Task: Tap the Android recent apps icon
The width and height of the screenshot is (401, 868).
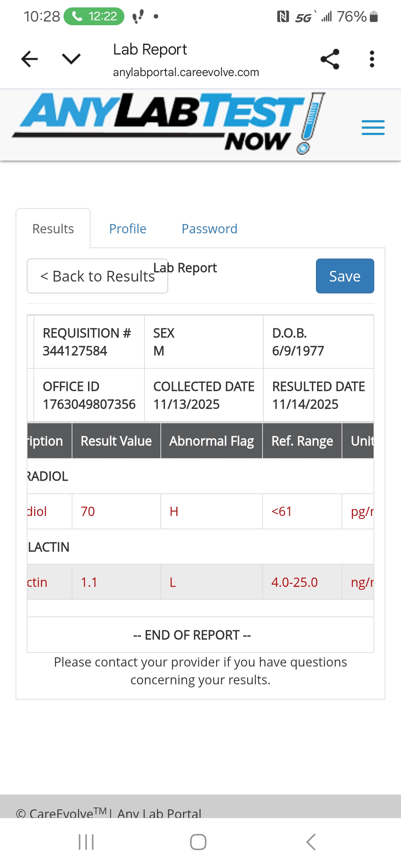Action: click(86, 842)
